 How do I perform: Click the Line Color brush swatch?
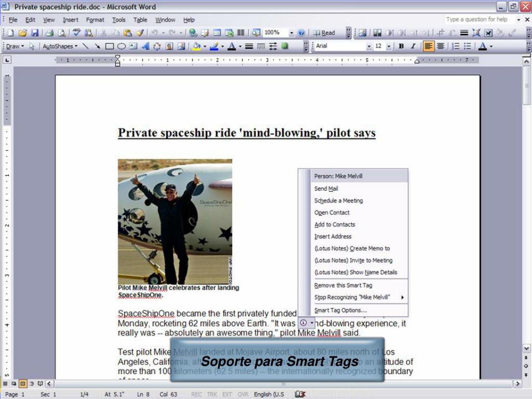(x=214, y=46)
